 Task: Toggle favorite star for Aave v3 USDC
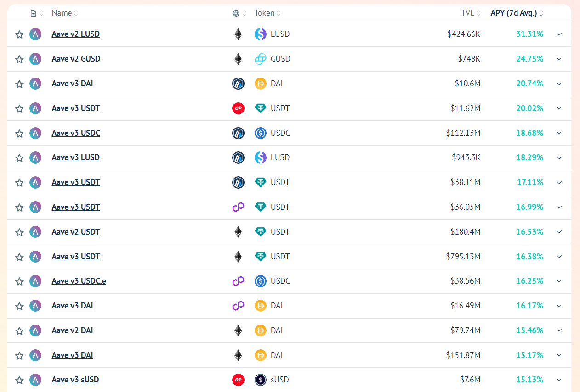(19, 134)
